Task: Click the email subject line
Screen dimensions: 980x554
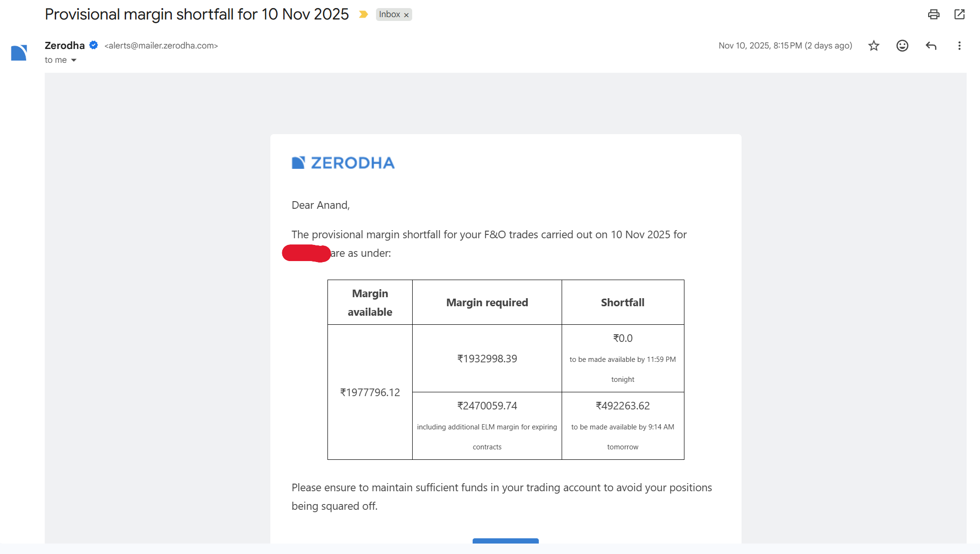Action: pyautogui.click(x=197, y=14)
